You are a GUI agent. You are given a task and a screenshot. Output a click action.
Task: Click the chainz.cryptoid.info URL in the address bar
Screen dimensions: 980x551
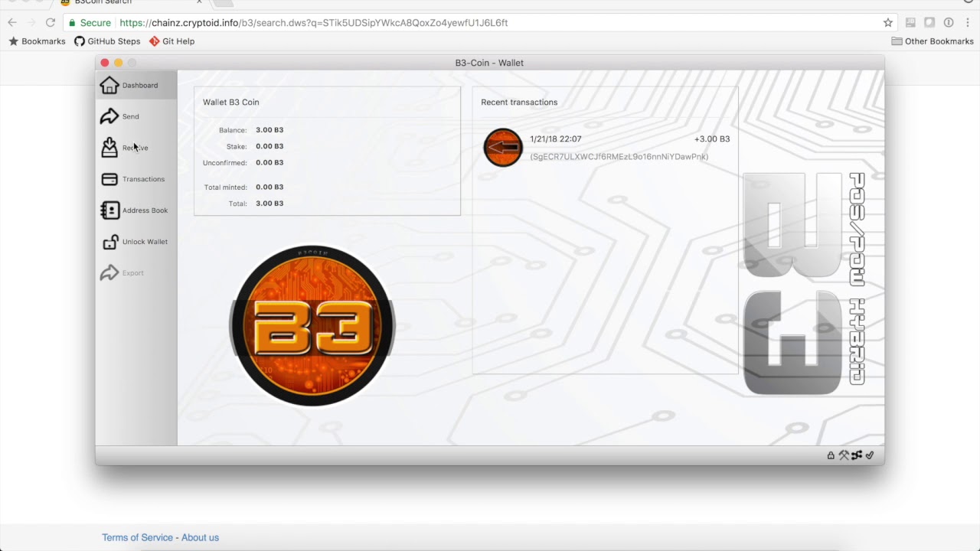coord(314,23)
